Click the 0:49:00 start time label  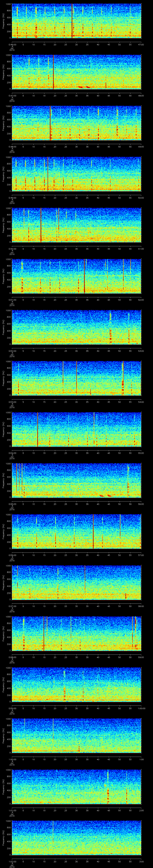pyautogui.click(x=12, y=198)
